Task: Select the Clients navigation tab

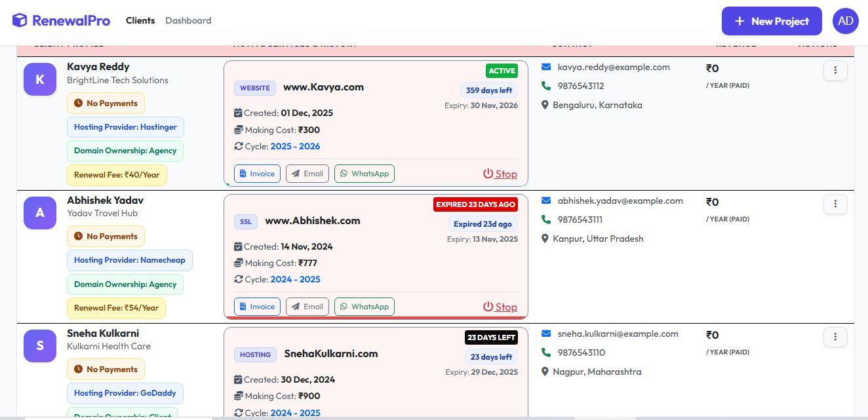Action: point(140,21)
